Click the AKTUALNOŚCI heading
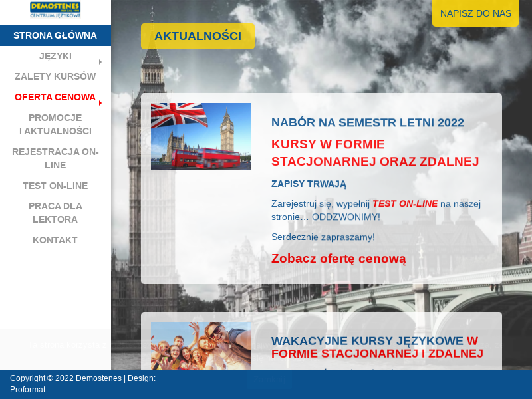 [x=198, y=36]
